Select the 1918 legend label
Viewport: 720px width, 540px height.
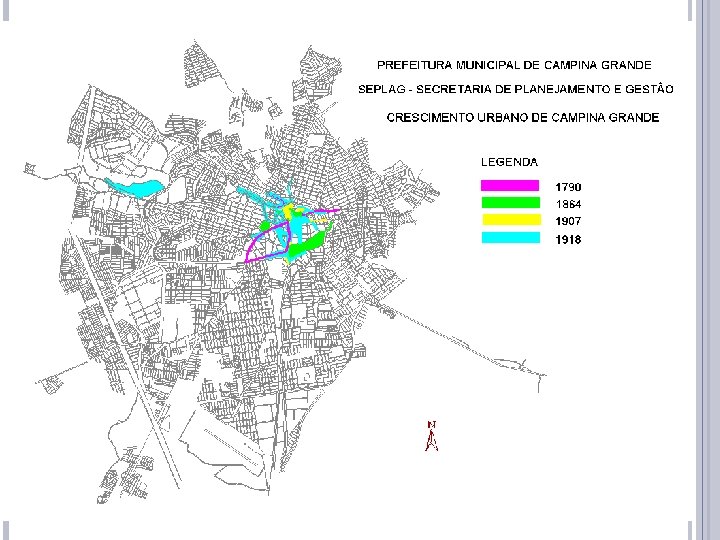click(568, 239)
